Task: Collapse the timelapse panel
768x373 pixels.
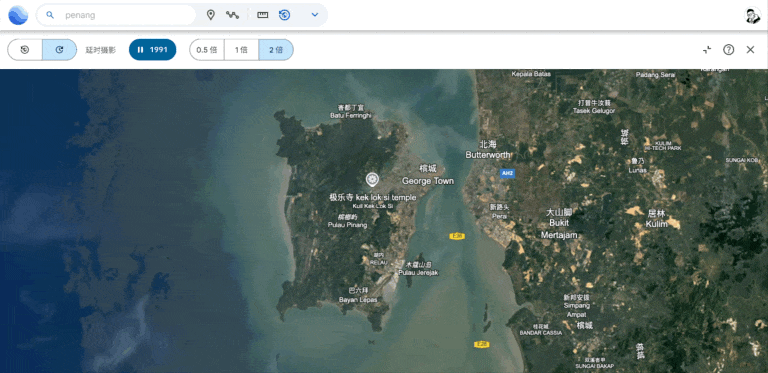Action: point(707,49)
